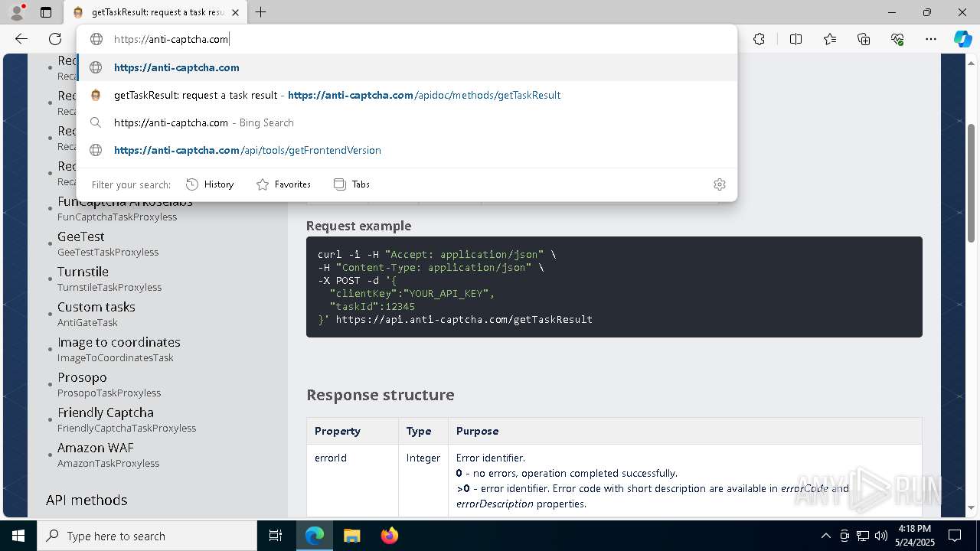This screenshot has height=551, width=980.
Task: Open the Friendly Captcha sidebar link
Action: coord(106,412)
